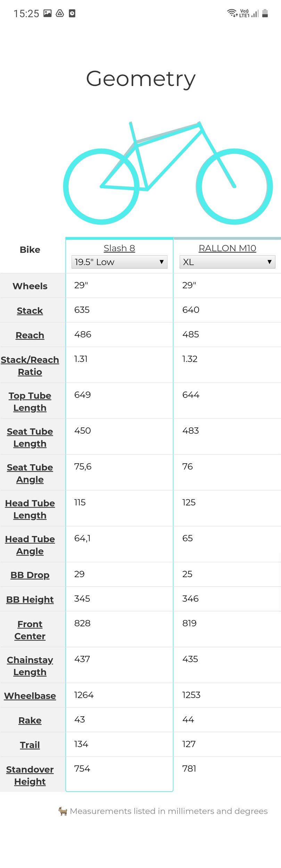Tap the signal strength bars icon
This screenshot has width=281, height=868.
coord(255,14)
